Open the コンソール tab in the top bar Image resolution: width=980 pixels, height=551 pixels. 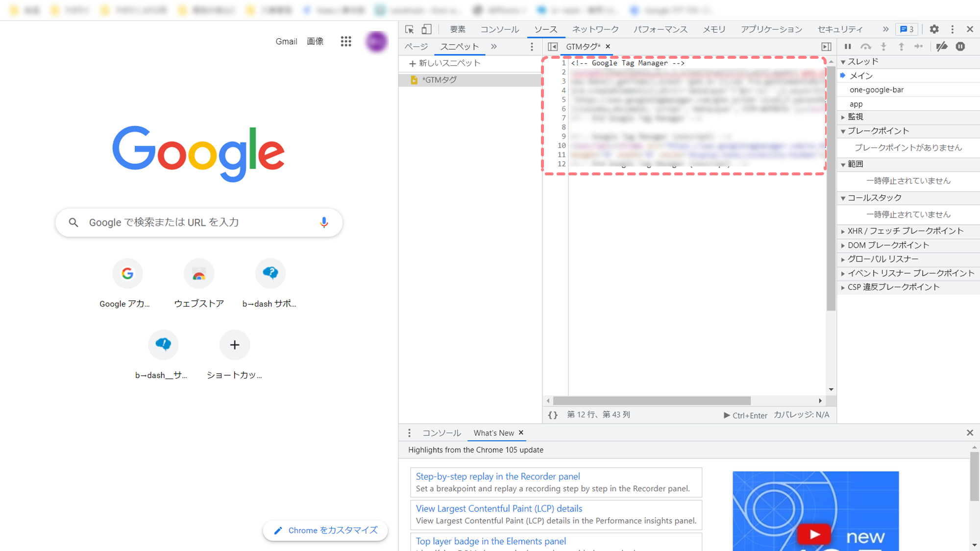tap(499, 29)
